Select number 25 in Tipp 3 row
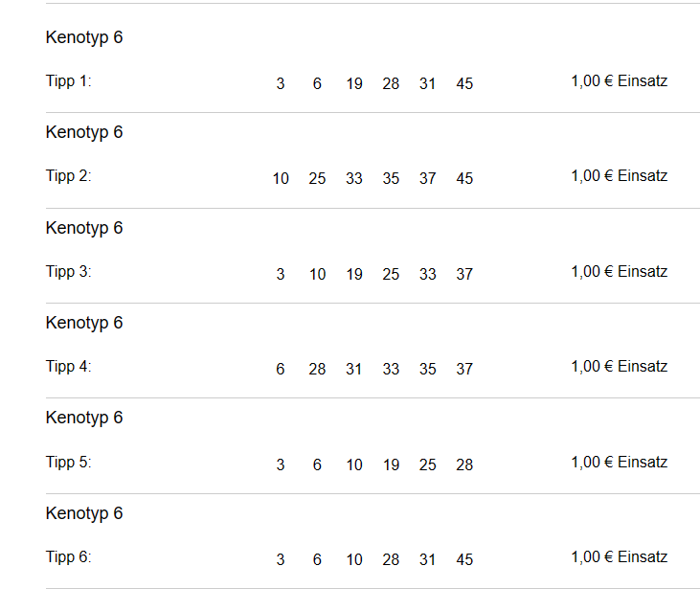Viewport: 700px width, 589px height. (x=391, y=274)
